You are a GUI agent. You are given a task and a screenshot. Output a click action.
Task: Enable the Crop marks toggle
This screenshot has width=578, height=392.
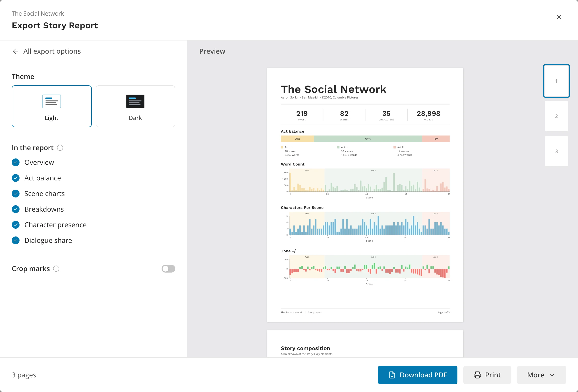[168, 269]
